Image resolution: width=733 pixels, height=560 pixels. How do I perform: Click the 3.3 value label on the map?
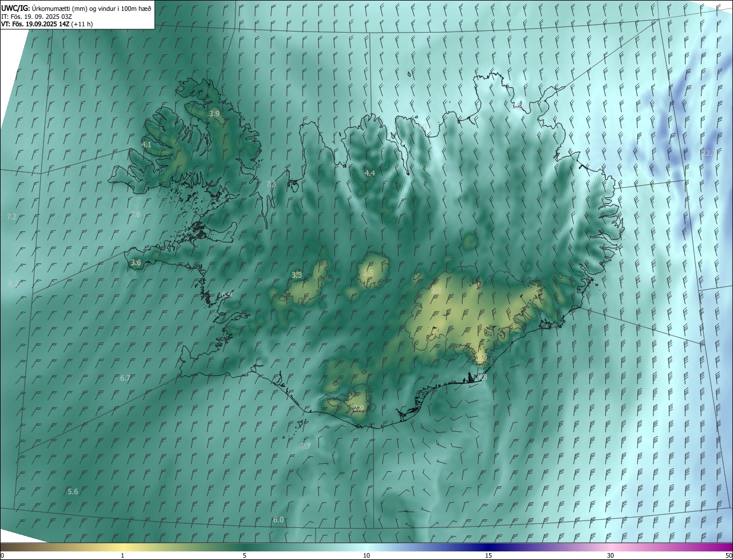(297, 275)
